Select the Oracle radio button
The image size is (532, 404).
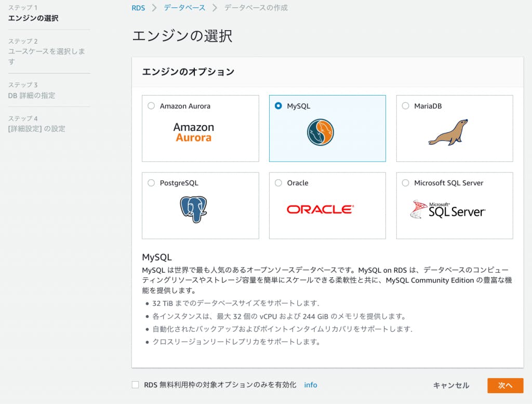(278, 183)
